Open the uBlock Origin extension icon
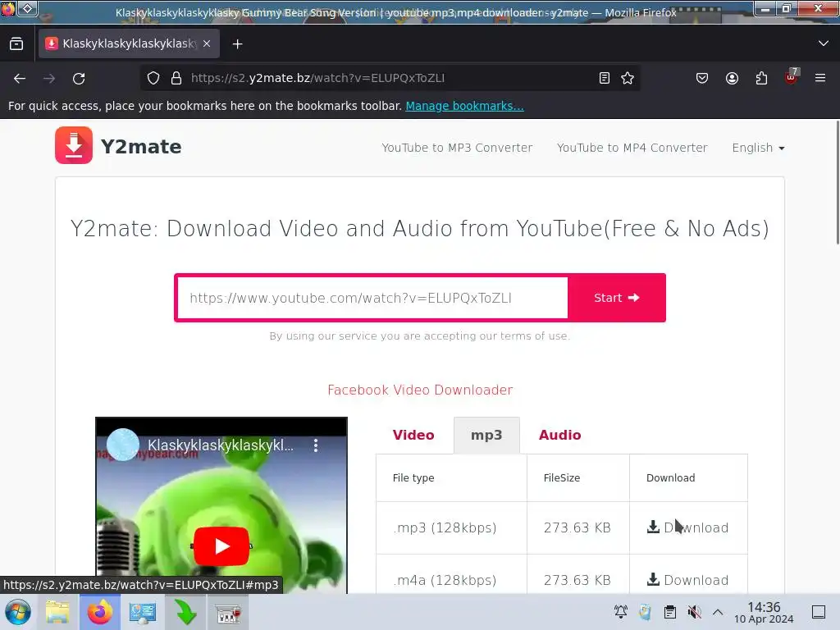The width and height of the screenshot is (840, 630). pyautogui.click(x=792, y=78)
